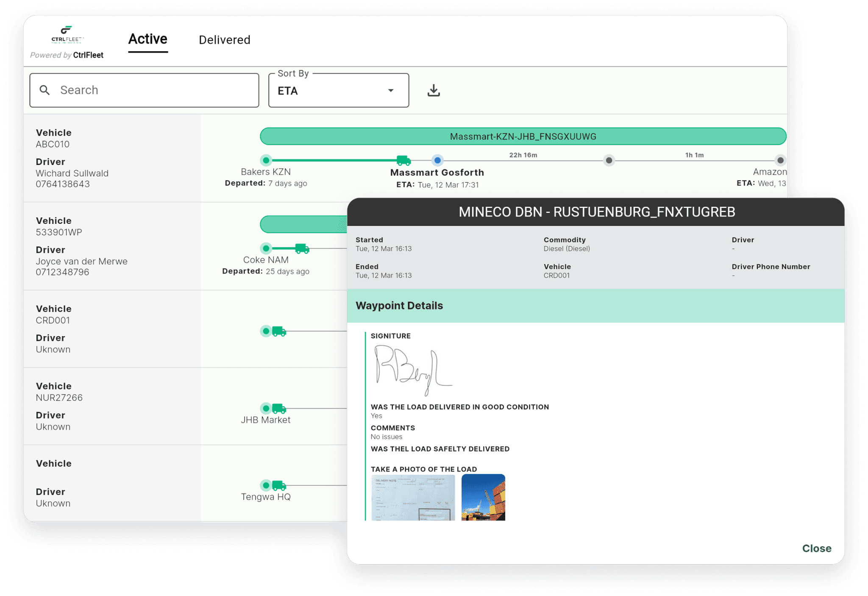
Task: Click the Close button on the waypoint dialog
Action: [816, 548]
